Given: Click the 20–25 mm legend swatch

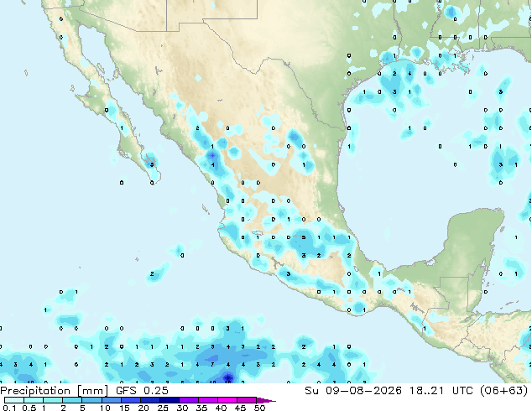Looking at the screenshot, I should click(149, 400).
